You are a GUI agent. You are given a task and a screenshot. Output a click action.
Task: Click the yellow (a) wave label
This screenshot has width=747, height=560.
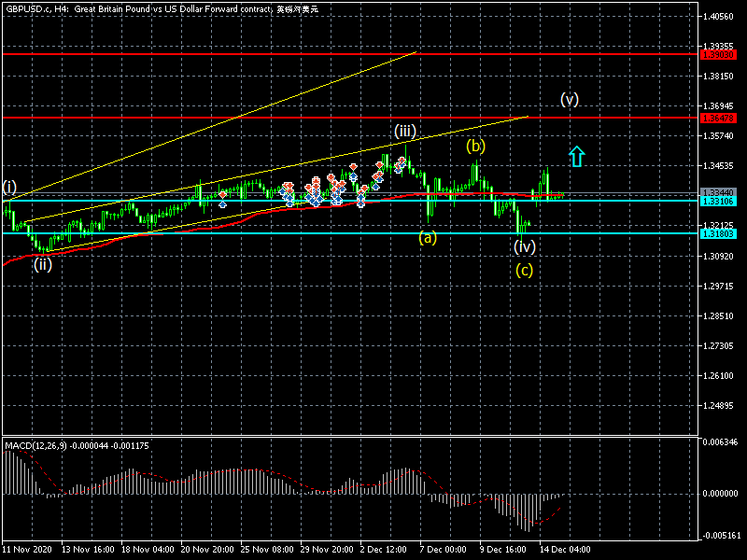pos(427,237)
